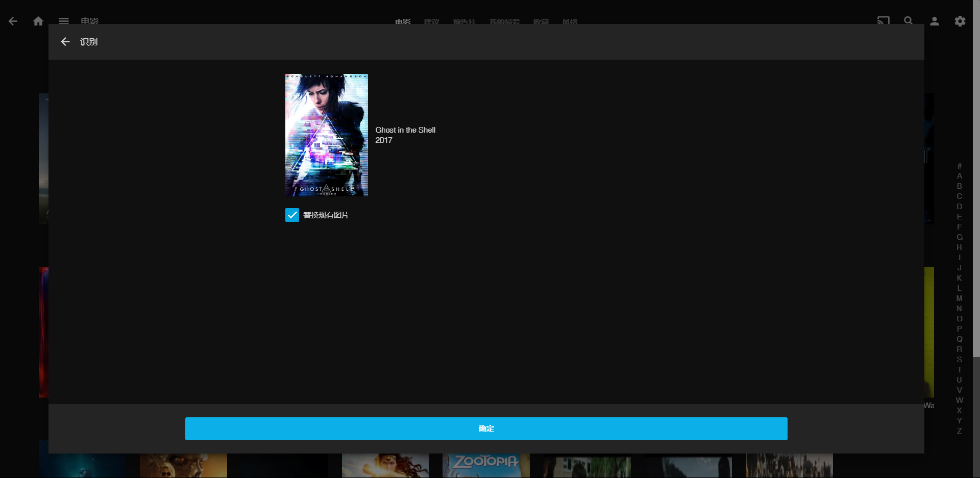
Task: Jump to letter H in alphabet picker
Action: [x=960, y=247]
